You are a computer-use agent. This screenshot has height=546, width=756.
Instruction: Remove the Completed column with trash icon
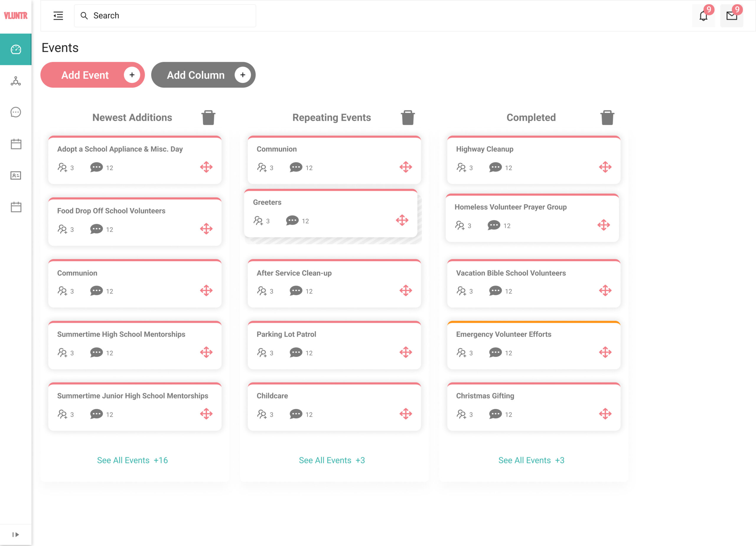tap(607, 118)
